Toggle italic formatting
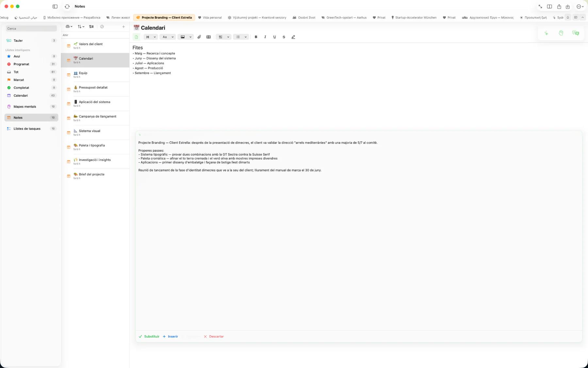This screenshot has width=588, height=368. (265, 37)
